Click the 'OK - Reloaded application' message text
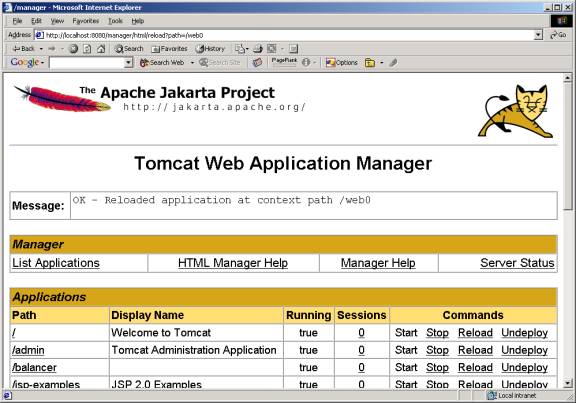Image resolution: width=576 pixels, height=403 pixels. tap(222, 200)
